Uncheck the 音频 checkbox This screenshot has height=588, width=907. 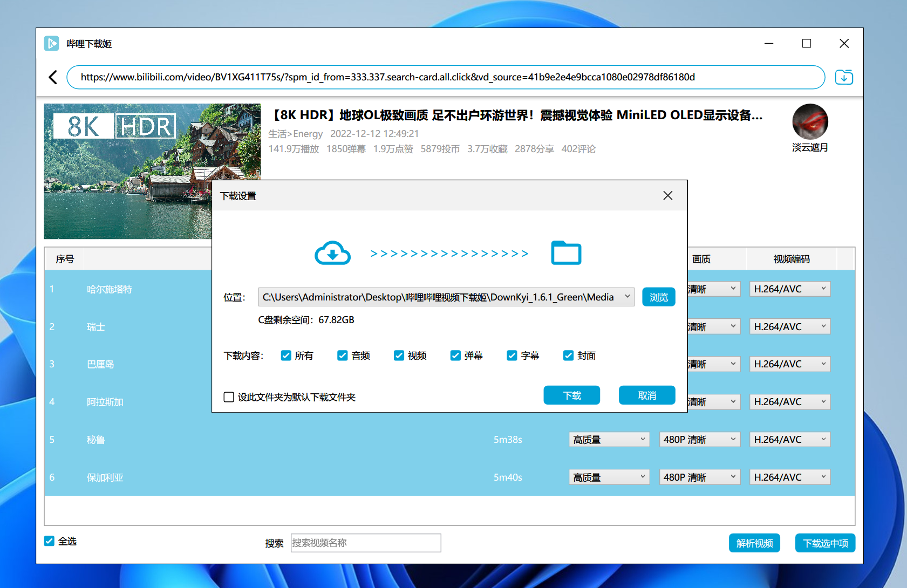pyautogui.click(x=342, y=355)
